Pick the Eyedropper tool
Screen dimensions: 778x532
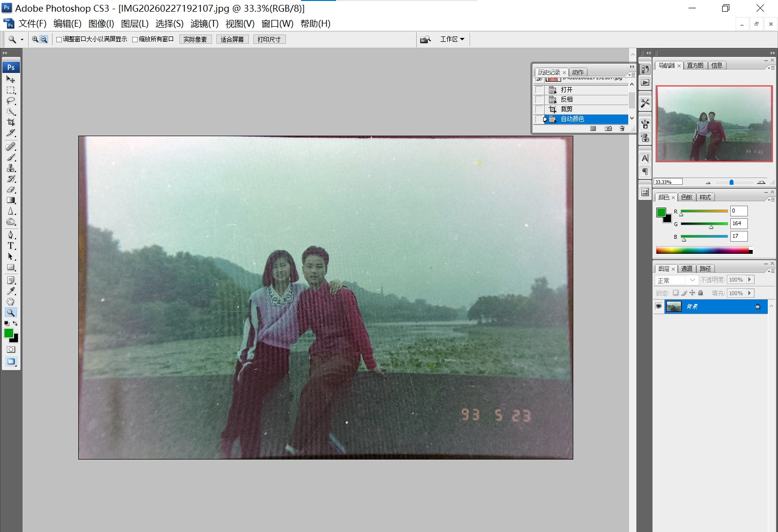tap(11, 290)
